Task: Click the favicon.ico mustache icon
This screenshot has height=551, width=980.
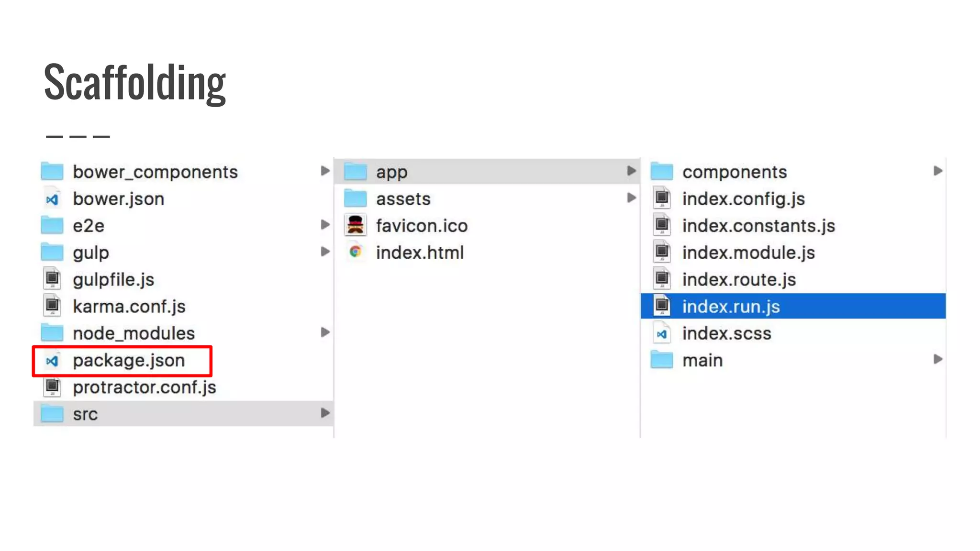Action: click(x=355, y=225)
